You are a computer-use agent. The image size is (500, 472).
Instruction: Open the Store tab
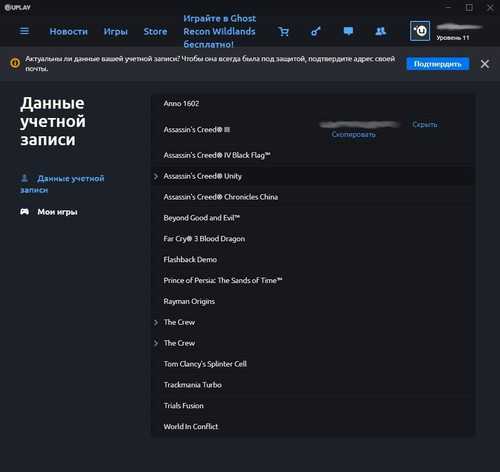(155, 31)
